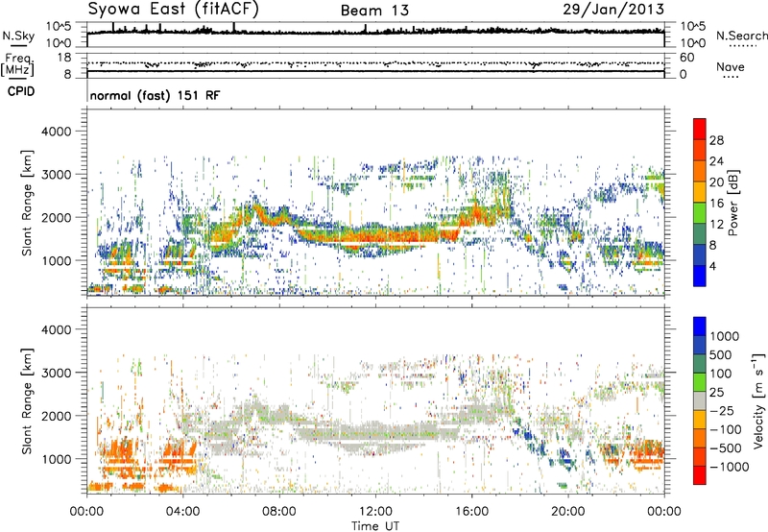Screen dimensions: 768x532
Task: Select the '04:00' time tick label
Action: tap(182, 512)
